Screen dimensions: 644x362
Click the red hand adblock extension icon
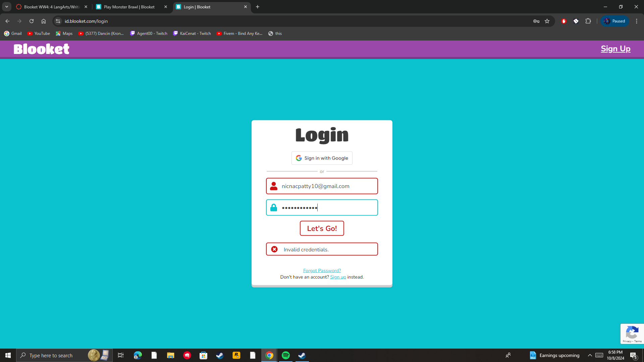[564, 21]
